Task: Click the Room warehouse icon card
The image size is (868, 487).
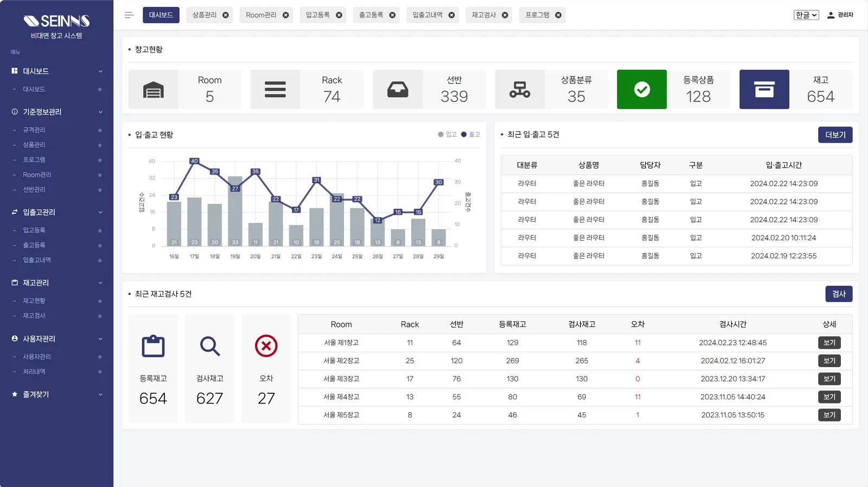Action: [x=153, y=89]
